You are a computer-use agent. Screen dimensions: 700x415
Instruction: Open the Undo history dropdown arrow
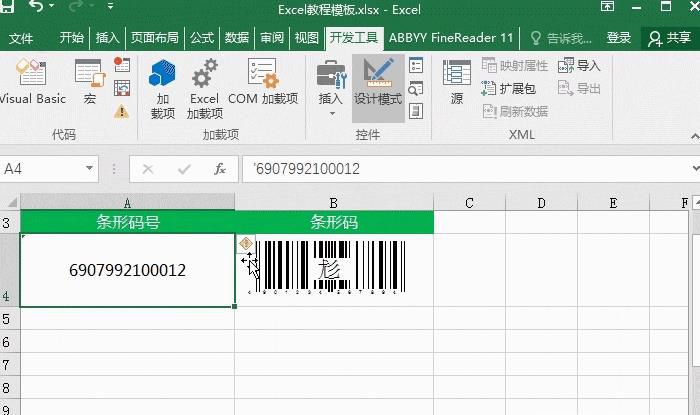point(52,6)
